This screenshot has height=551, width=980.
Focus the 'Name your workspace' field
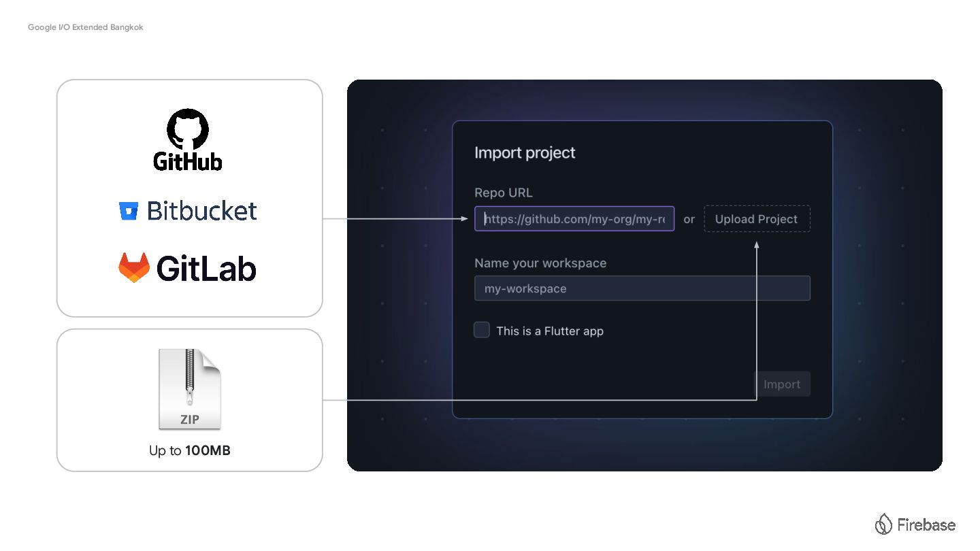coord(642,288)
